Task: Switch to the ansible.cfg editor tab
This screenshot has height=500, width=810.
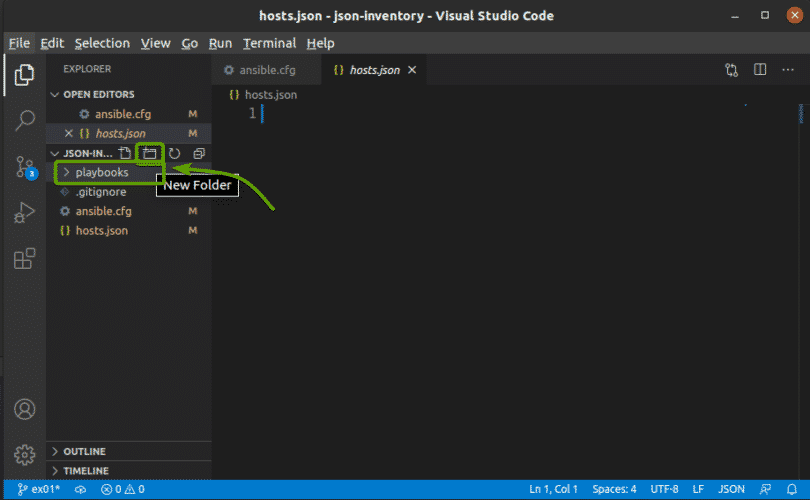Action: click(x=267, y=70)
